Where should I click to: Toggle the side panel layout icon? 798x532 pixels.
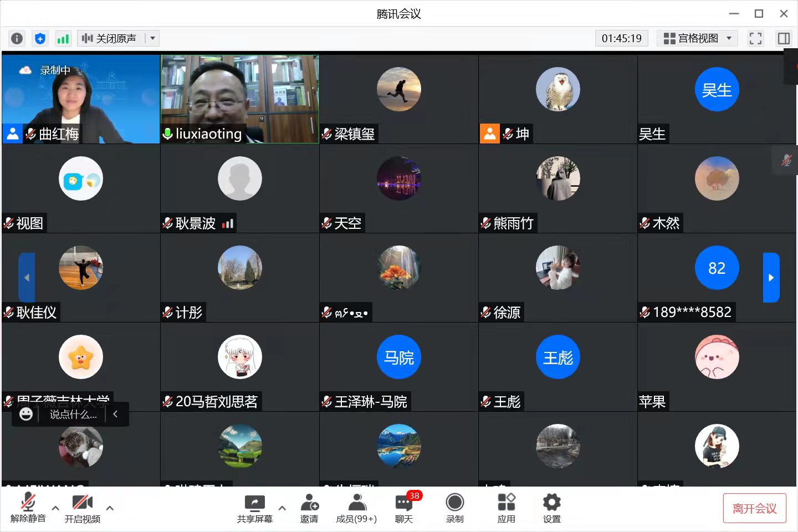[784, 38]
